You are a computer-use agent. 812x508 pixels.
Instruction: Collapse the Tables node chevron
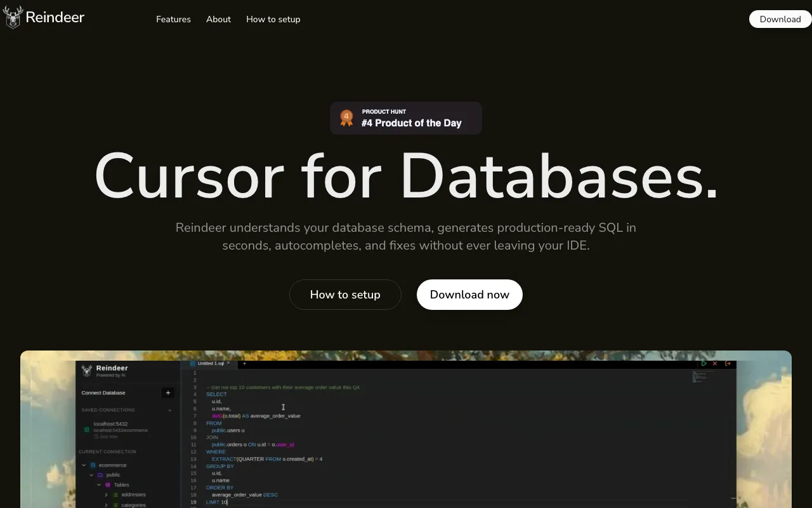99,485
